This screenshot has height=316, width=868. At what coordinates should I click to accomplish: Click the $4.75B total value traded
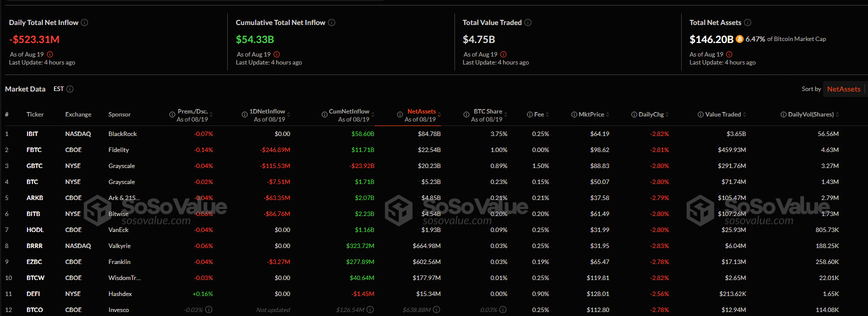[x=478, y=39]
